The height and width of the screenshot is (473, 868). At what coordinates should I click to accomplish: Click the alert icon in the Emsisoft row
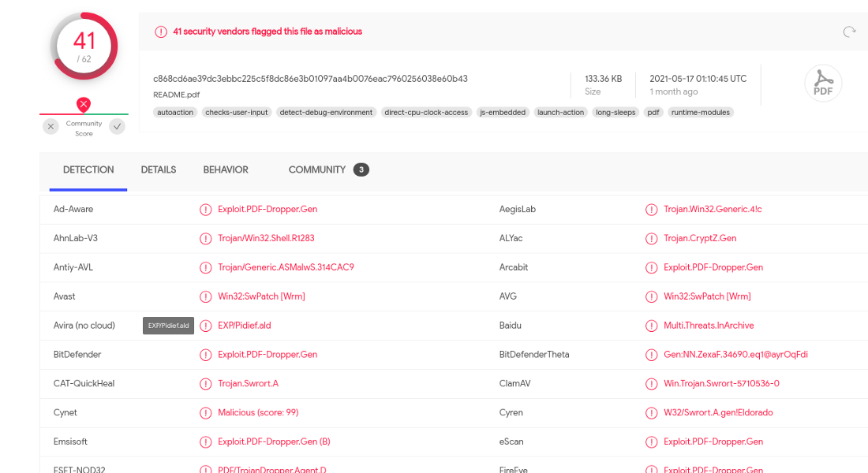205,442
